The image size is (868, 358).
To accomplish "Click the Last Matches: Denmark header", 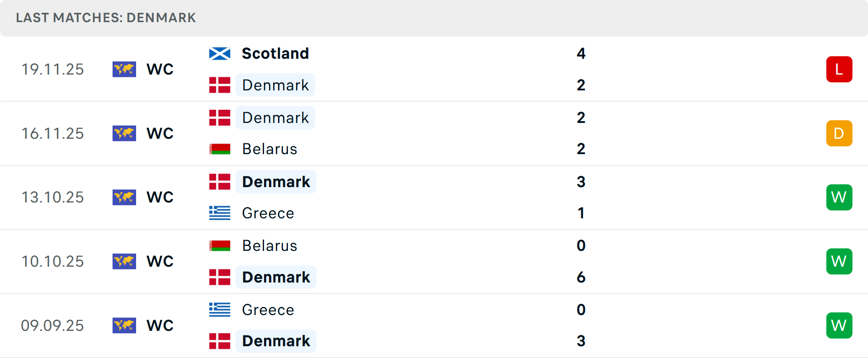I will (x=106, y=18).
